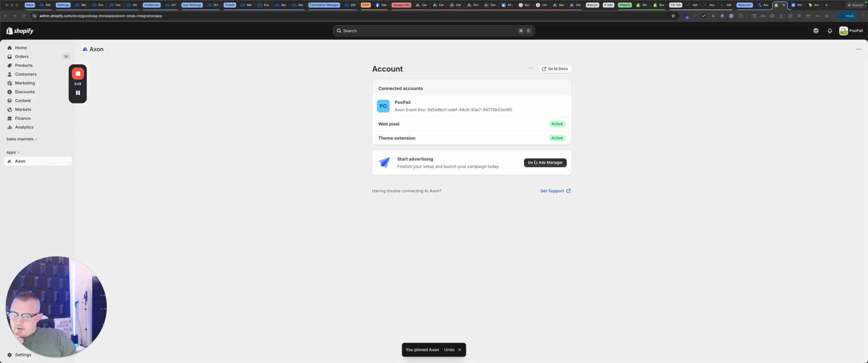The image size is (868, 363).
Task: Click the Axon app title icon
Action: pos(85,49)
